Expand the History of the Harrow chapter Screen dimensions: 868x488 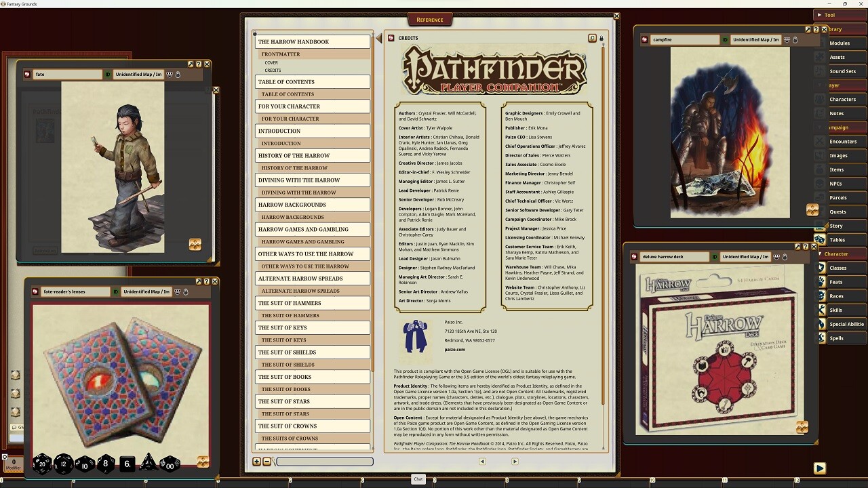(312, 155)
